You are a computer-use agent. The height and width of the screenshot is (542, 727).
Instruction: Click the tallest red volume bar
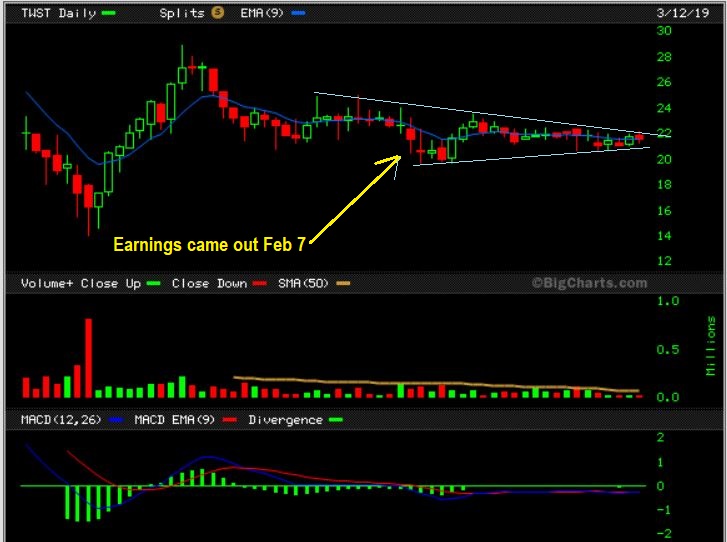coord(88,358)
